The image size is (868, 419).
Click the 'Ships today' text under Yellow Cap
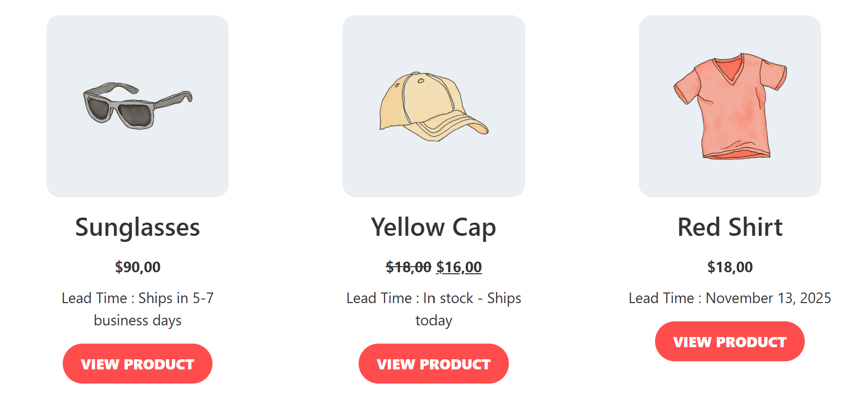pos(433,320)
